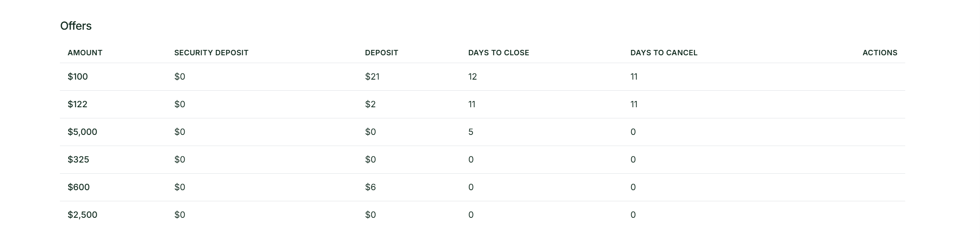Select the $100 offer amount

coord(78,77)
